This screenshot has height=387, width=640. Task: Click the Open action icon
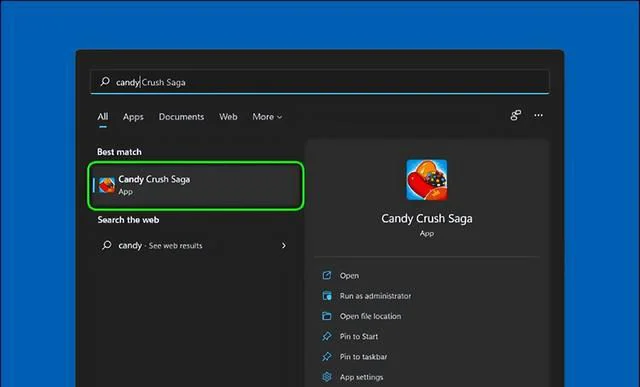coord(327,275)
